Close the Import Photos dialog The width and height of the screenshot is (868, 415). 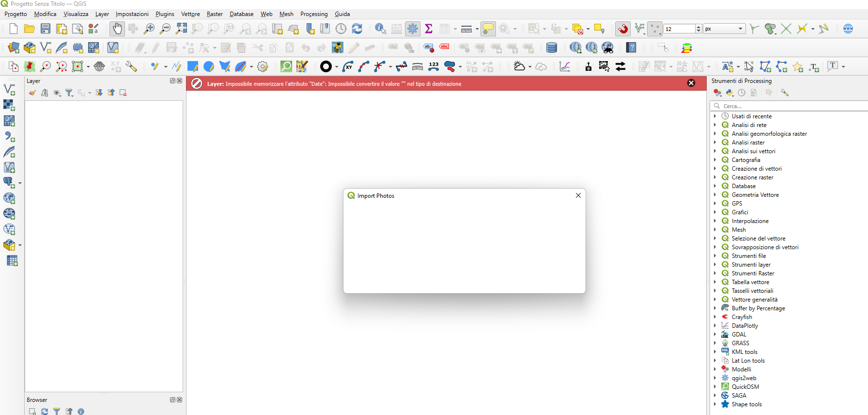tap(578, 195)
